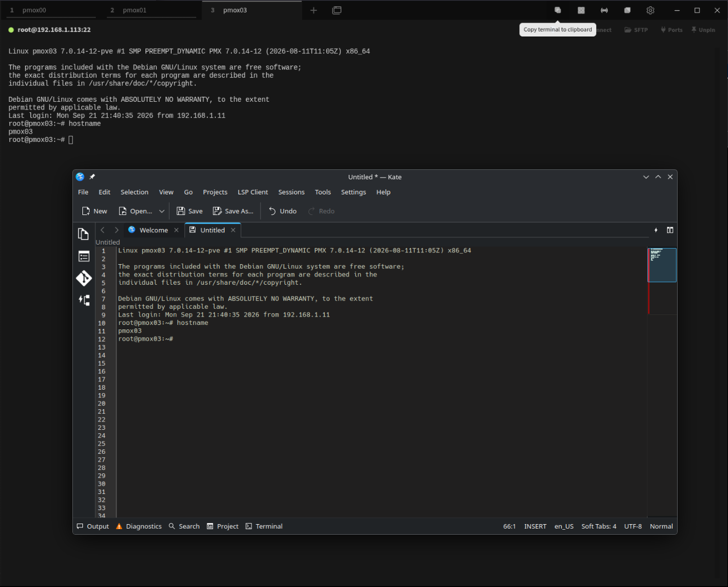
Task: Toggle the Diagnostics panel
Action: [139, 526]
